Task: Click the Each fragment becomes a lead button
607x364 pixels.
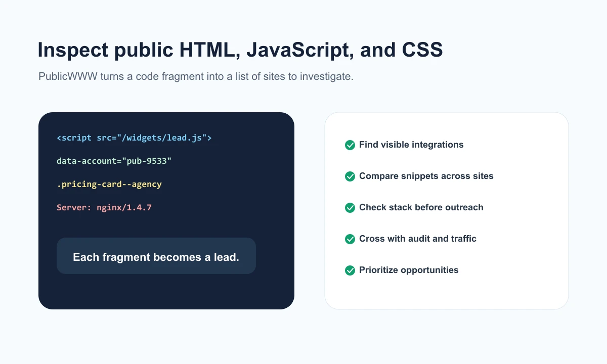Action: pos(156,256)
